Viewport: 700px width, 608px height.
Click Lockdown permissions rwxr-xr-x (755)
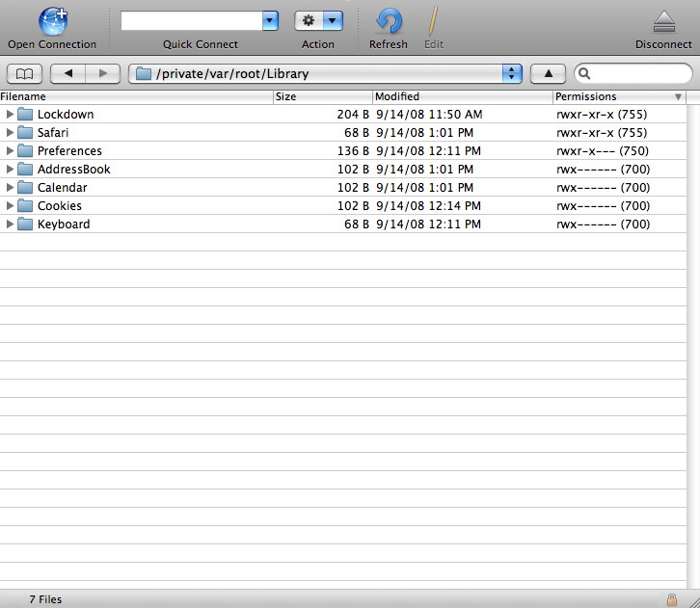point(602,115)
